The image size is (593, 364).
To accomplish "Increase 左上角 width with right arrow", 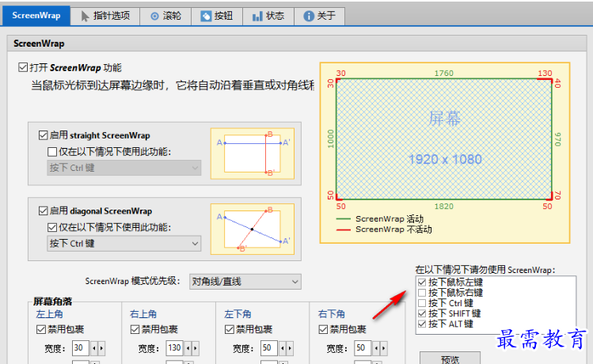I will tap(101, 348).
